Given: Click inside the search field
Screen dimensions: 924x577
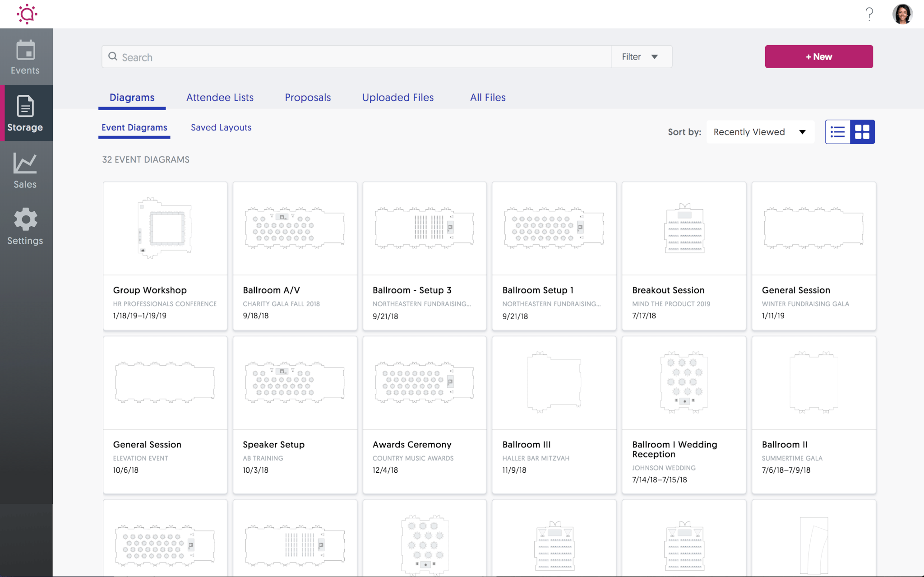Looking at the screenshot, I should pyautogui.click(x=316, y=56).
